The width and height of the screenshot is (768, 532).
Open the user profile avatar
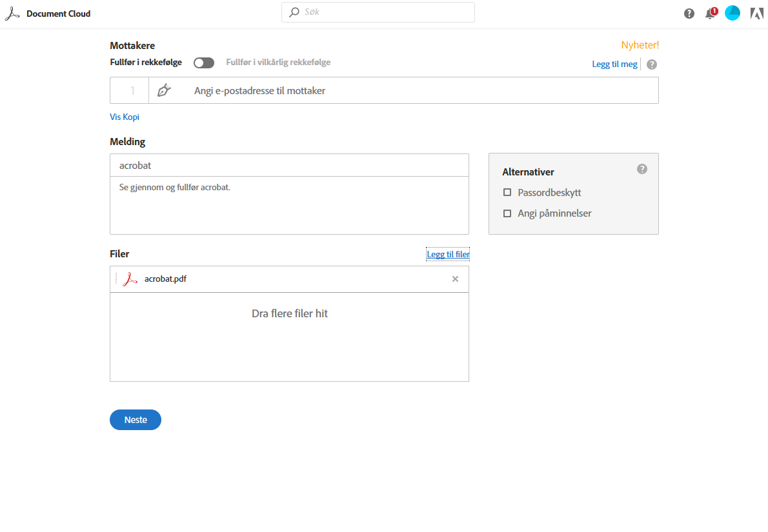coord(733,13)
